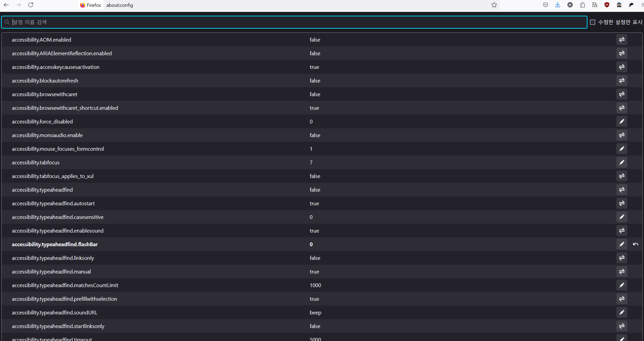The width and height of the screenshot is (644, 341).
Task: Toggle accessibility.typeaheadfind.linksonly value
Action: coord(622,258)
